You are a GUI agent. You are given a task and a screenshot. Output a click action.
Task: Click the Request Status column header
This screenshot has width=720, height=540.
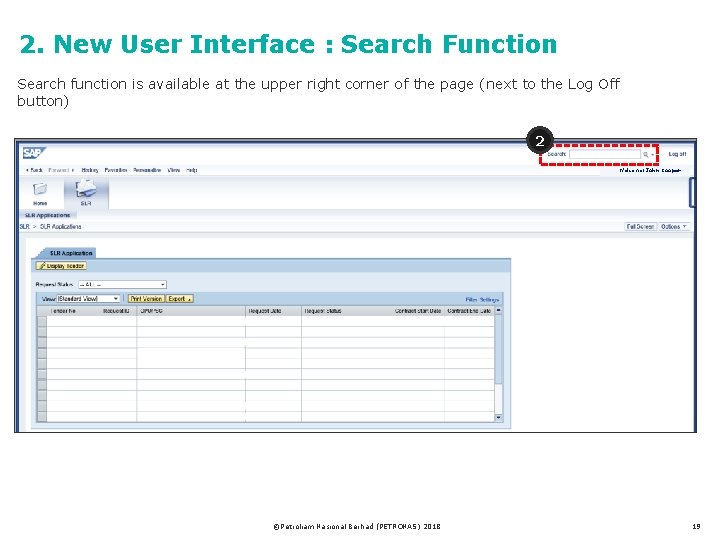point(322,311)
